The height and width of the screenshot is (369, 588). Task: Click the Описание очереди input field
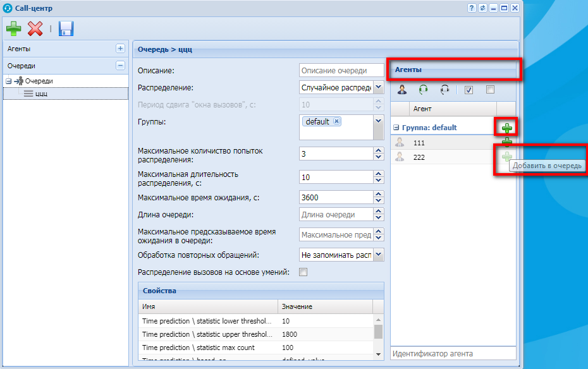point(341,70)
